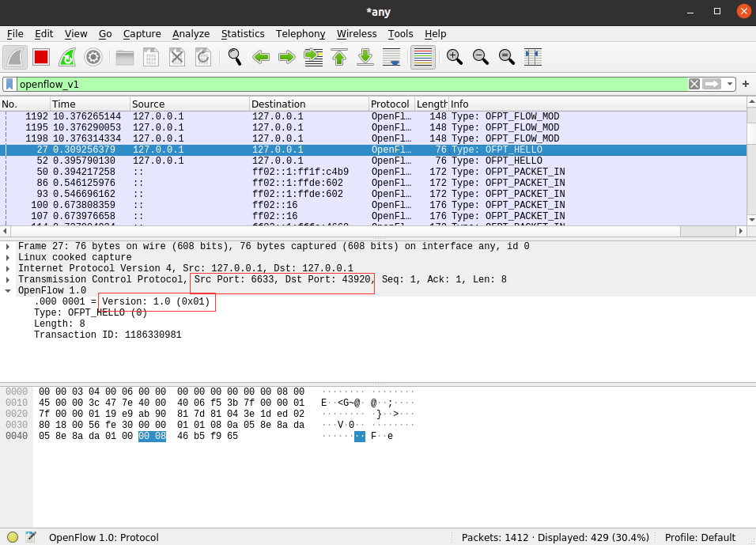
Task: Open the Telephony menu
Action: pyautogui.click(x=301, y=34)
